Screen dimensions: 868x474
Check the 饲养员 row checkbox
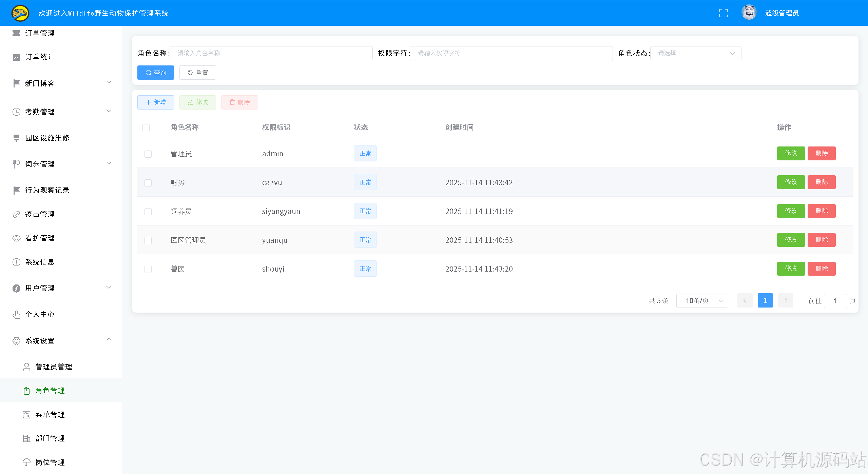coord(148,212)
